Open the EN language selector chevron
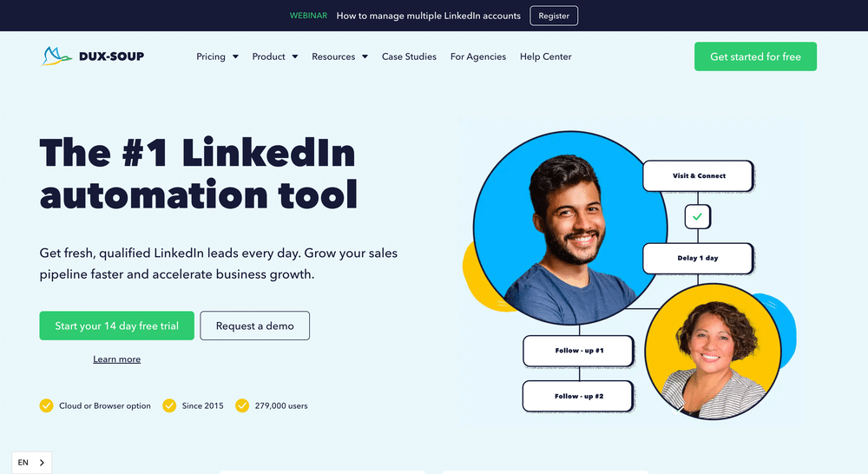Viewport: 868px width, 474px height. pyautogui.click(x=42, y=463)
